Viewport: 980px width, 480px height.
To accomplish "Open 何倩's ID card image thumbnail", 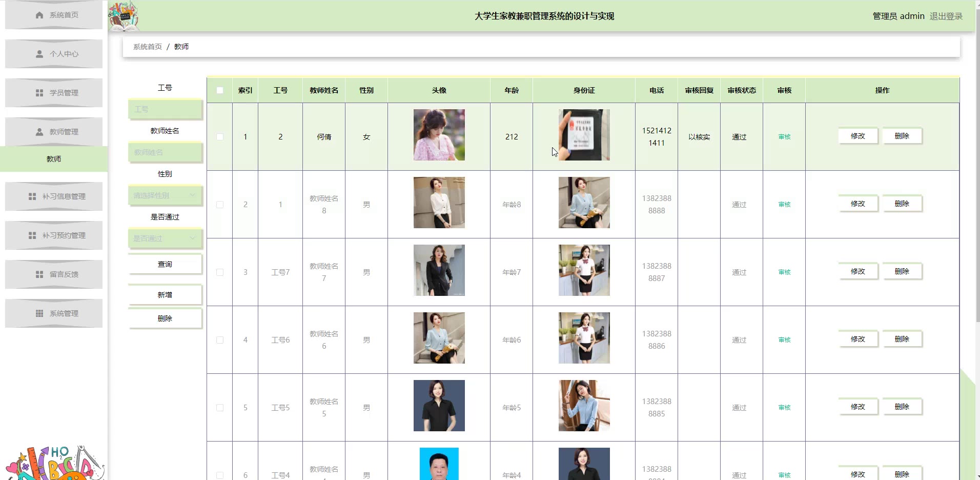I will pos(584,135).
